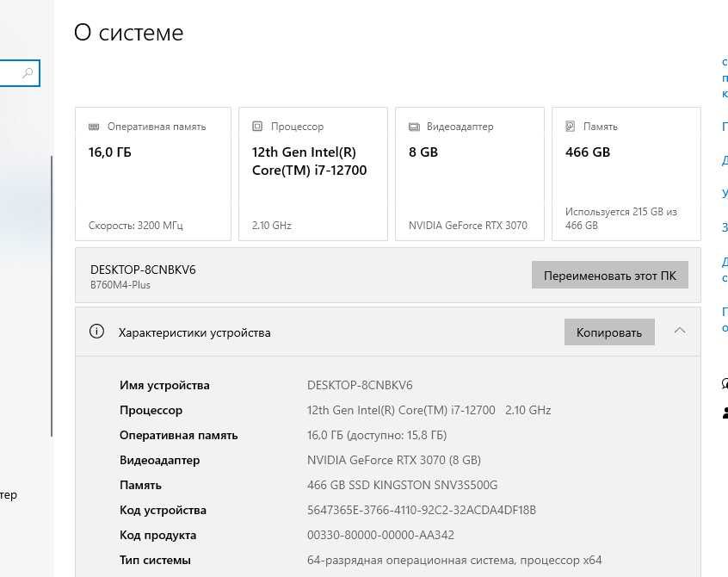This screenshot has width=728, height=577.
Task: Select NVIDIA GeForce RTX 3070 text in card
Action: 468,226
